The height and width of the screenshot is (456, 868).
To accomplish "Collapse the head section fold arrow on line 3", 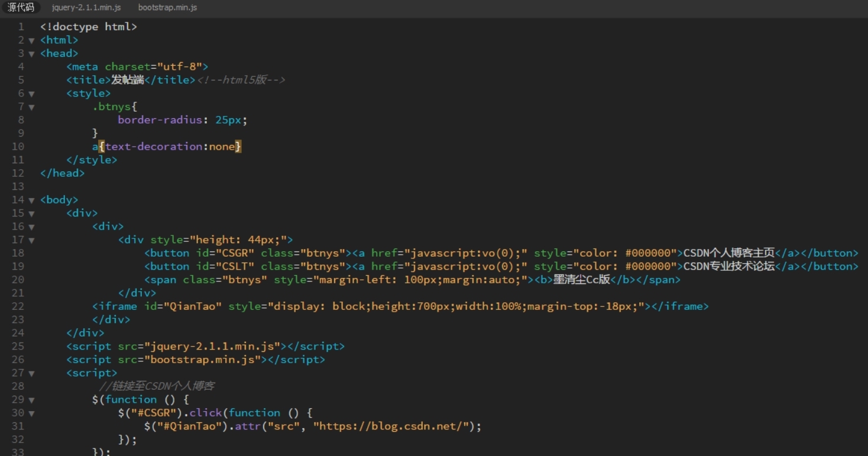I will point(31,54).
